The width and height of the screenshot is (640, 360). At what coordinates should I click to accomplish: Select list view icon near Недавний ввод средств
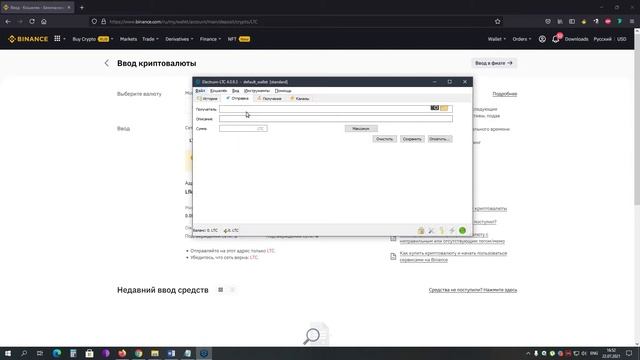click(x=232, y=290)
